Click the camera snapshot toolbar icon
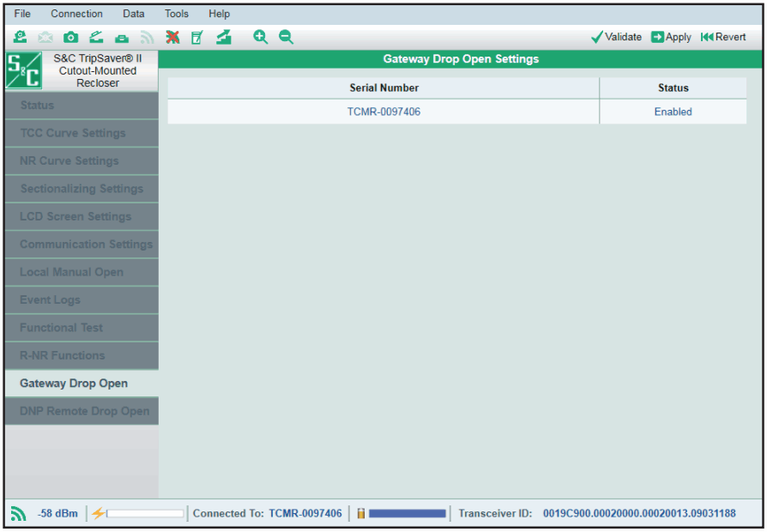Screen dimensions: 767x532 pos(71,37)
